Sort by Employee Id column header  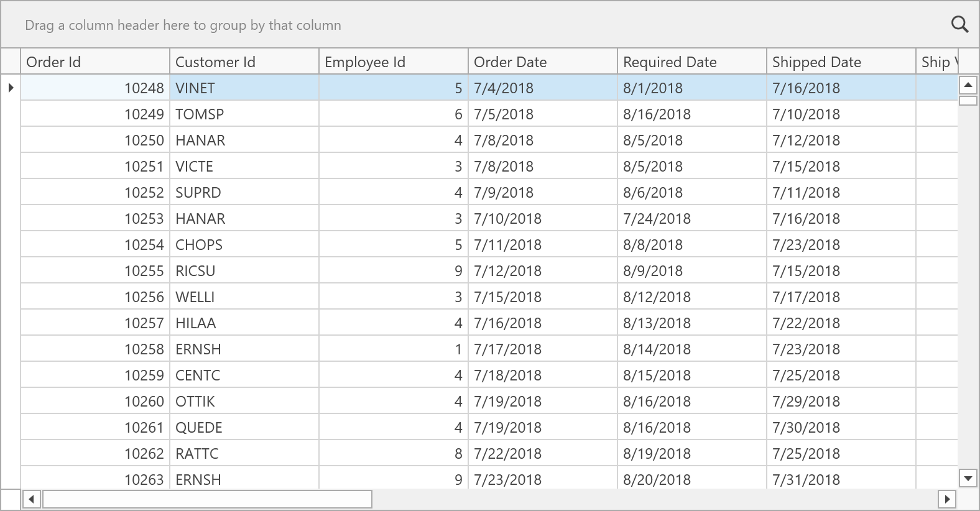tap(394, 62)
